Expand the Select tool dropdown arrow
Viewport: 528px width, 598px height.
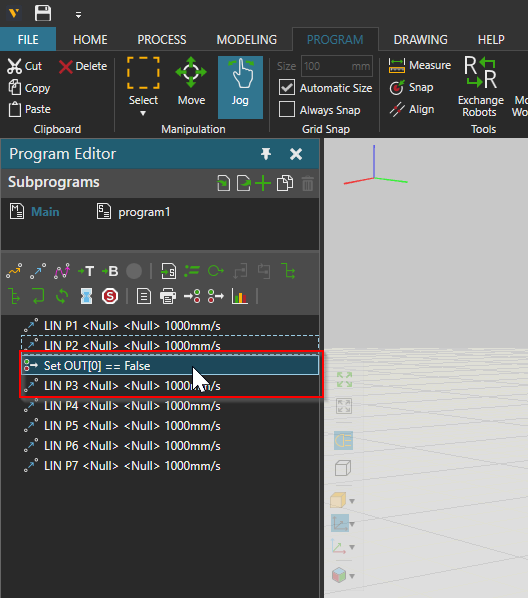[x=143, y=113]
